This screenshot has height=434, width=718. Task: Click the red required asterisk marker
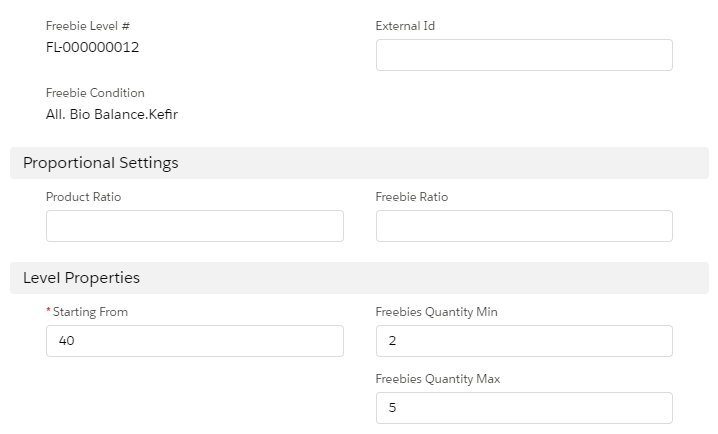coord(49,312)
